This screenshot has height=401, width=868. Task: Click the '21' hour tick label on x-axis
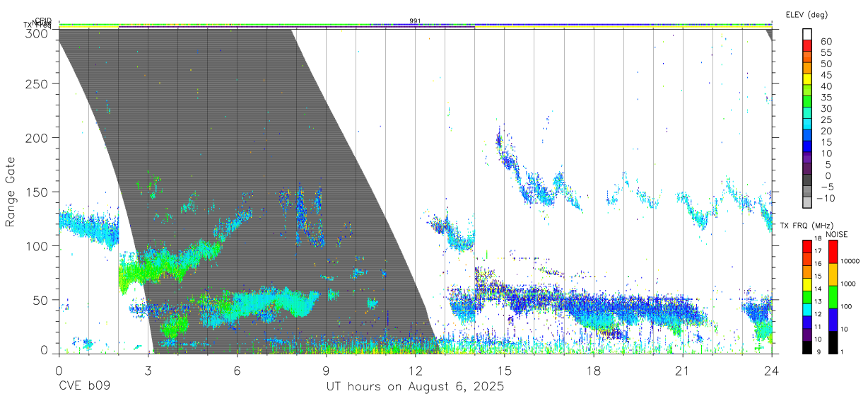click(683, 371)
